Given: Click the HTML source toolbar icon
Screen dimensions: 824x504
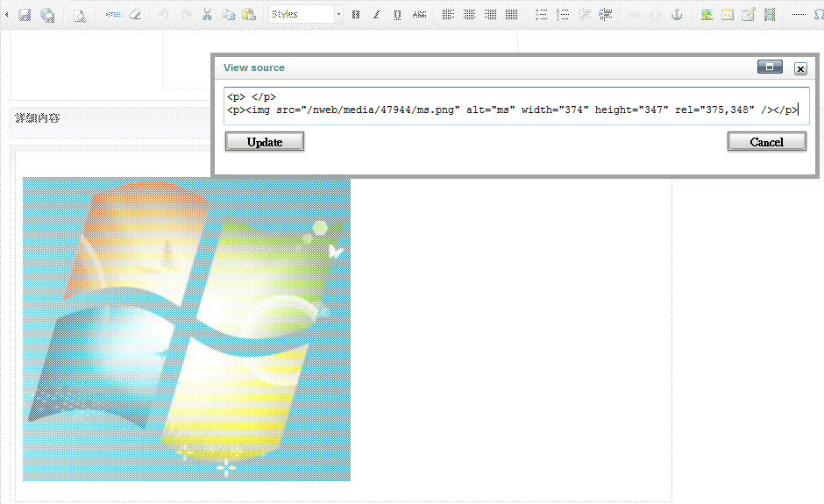Looking at the screenshot, I should tap(113, 15).
